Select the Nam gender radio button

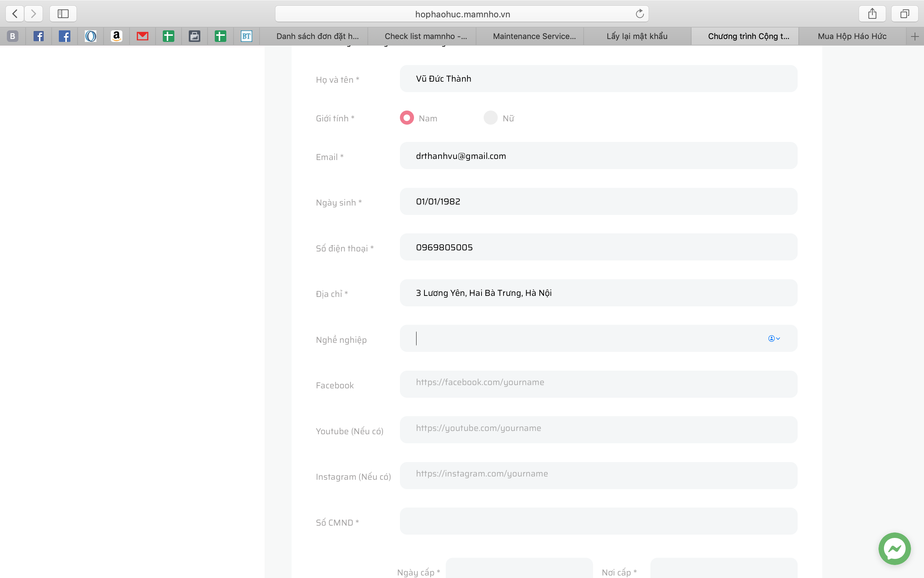click(407, 118)
